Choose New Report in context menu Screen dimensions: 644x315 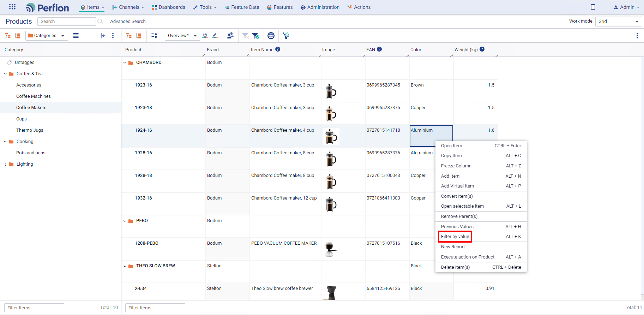[x=481, y=247]
